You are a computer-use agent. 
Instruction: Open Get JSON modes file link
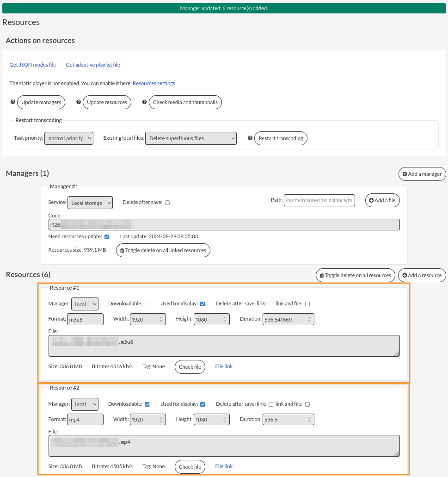point(32,64)
